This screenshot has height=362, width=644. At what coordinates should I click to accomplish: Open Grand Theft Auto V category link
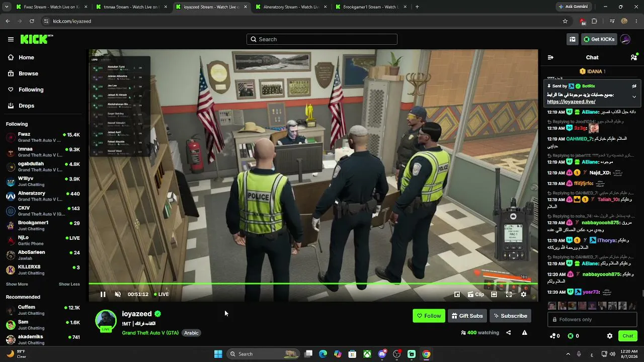coord(150,333)
